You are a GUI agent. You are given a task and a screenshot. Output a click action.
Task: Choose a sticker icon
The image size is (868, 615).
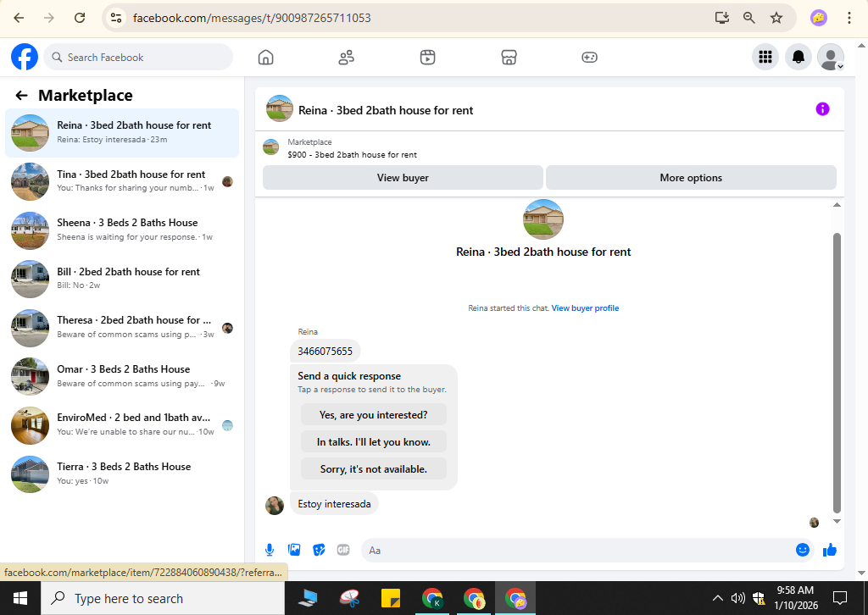319,550
